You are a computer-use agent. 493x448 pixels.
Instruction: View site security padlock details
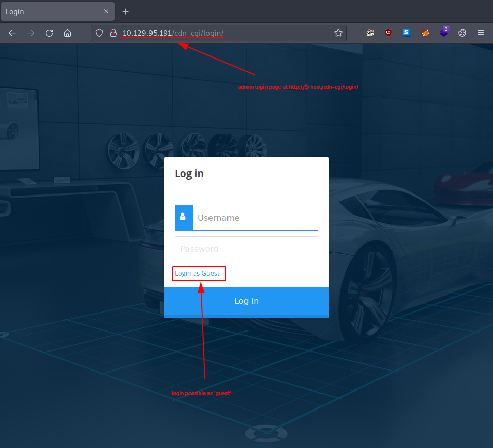113,33
